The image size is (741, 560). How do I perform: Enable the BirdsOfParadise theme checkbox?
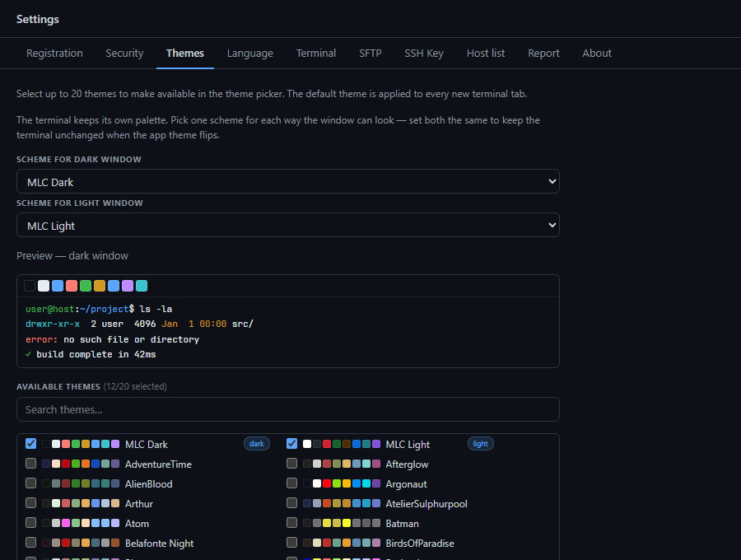click(291, 543)
